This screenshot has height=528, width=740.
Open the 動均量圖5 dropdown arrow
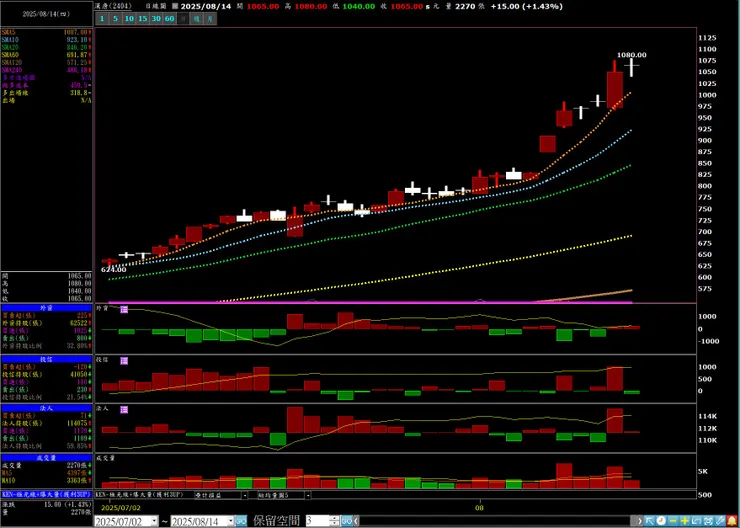pyautogui.click(x=308, y=495)
